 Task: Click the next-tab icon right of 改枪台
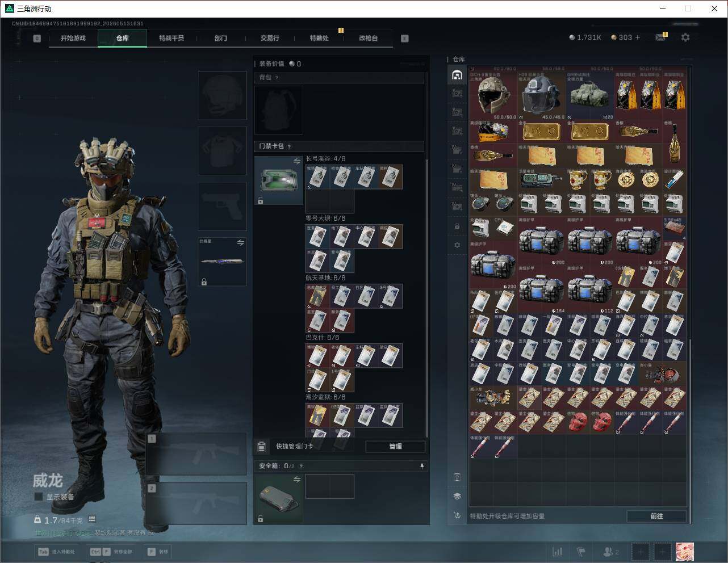tap(405, 39)
